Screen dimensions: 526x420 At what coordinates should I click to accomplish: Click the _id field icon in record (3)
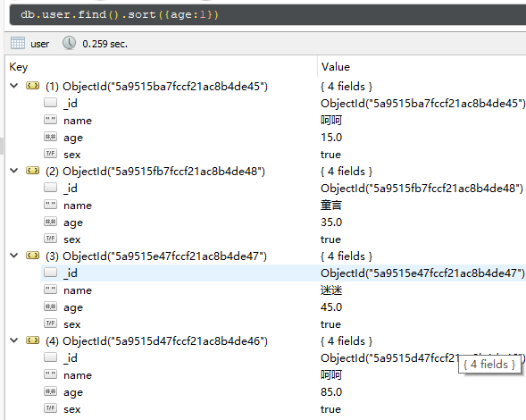click(x=50, y=273)
